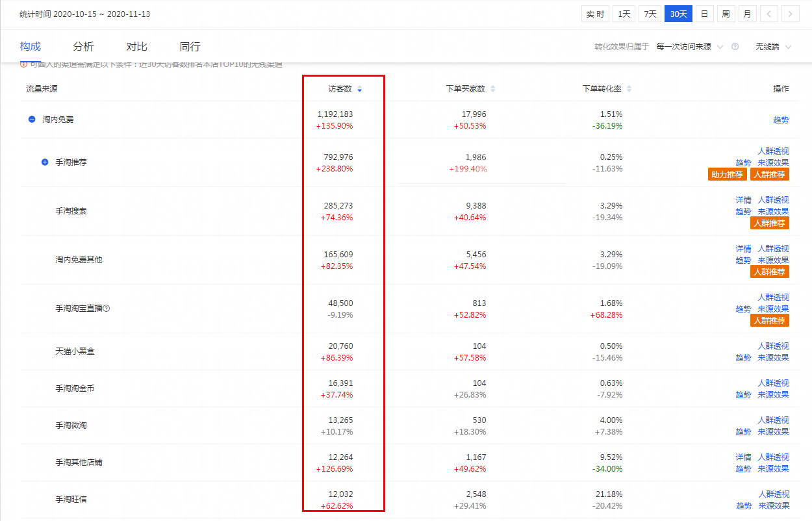Click the help icon next to 每一次访问来源
This screenshot has width=812, height=521.
[735, 47]
